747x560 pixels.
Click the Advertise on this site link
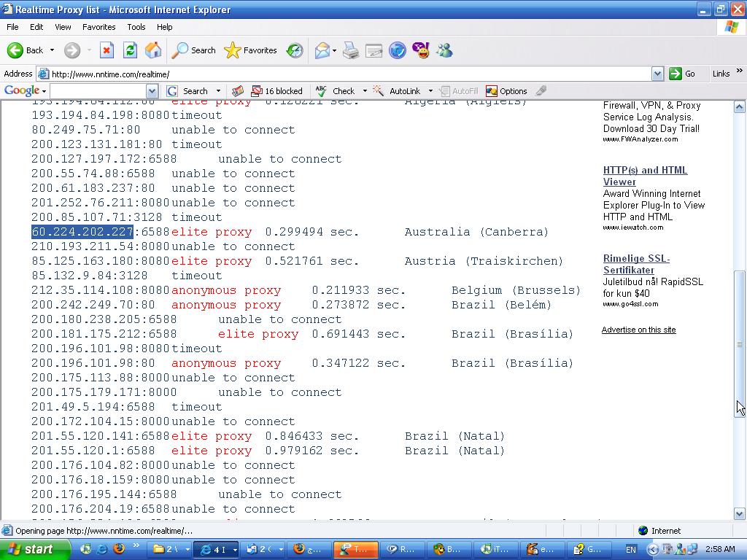[638, 330]
